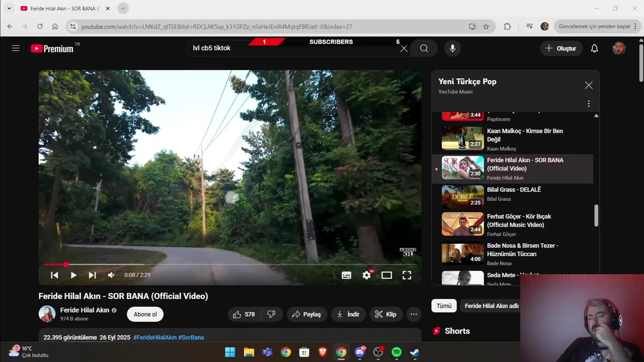644x362 pixels.
Task: Click the YouTube search input field
Action: (294, 48)
